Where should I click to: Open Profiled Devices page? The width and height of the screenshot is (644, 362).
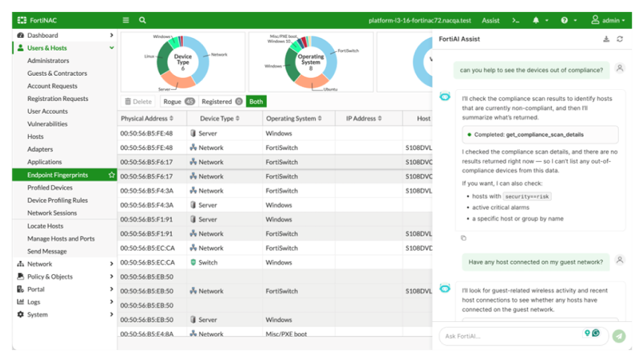[50, 187]
